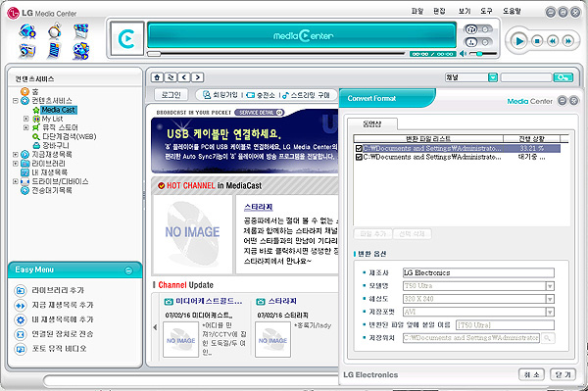The width and height of the screenshot is (588, 391).
Task: Toggle the headphone mode button
Action: tap(471, 29)
